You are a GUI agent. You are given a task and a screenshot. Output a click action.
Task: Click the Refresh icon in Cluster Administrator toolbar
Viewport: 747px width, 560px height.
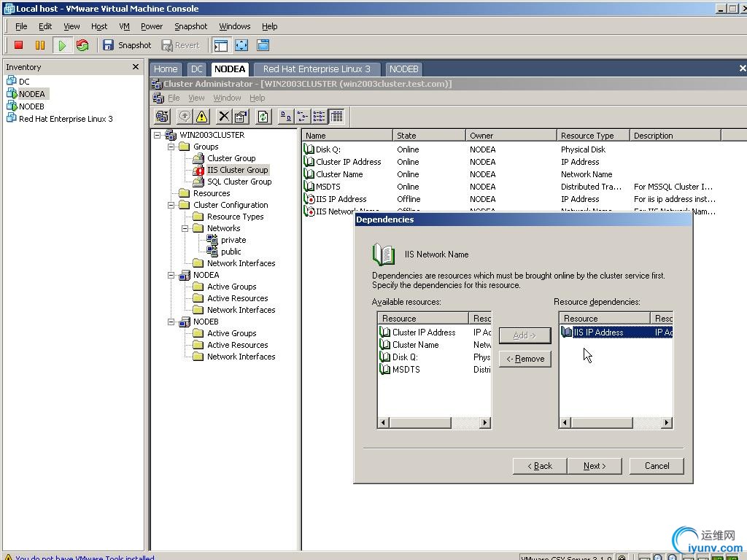pos(263,117)
